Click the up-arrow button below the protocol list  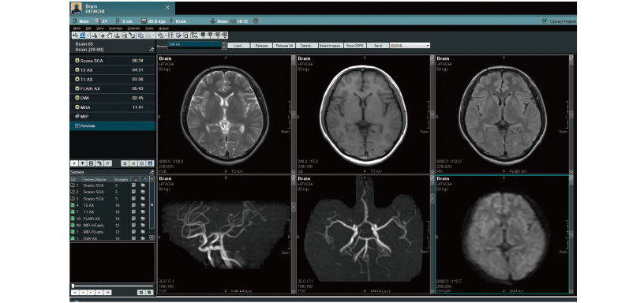(x=83, y=163)
